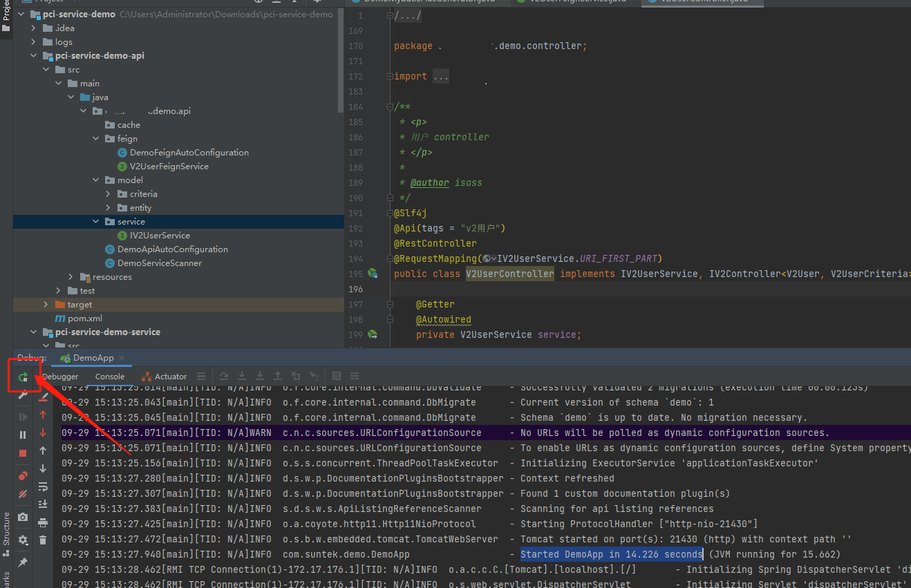Open debug settings gear icon
This screenshot has height=588, width=911.
click(23, 540)
